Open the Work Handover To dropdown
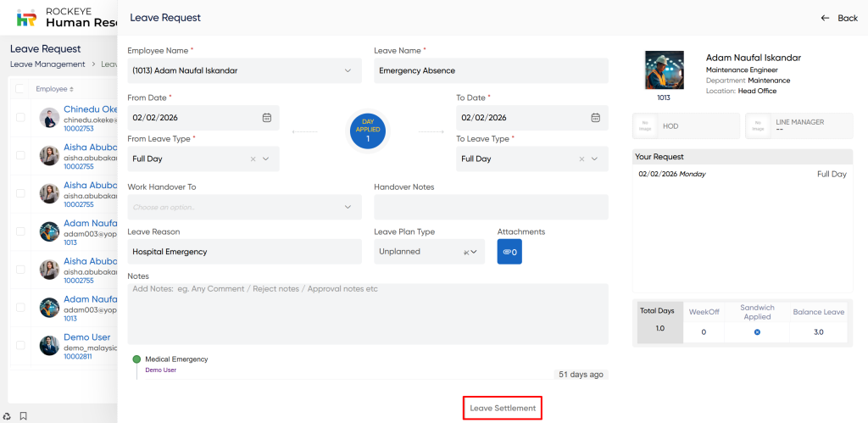Viewport: 868px width, 423px height. pos(348,207)
